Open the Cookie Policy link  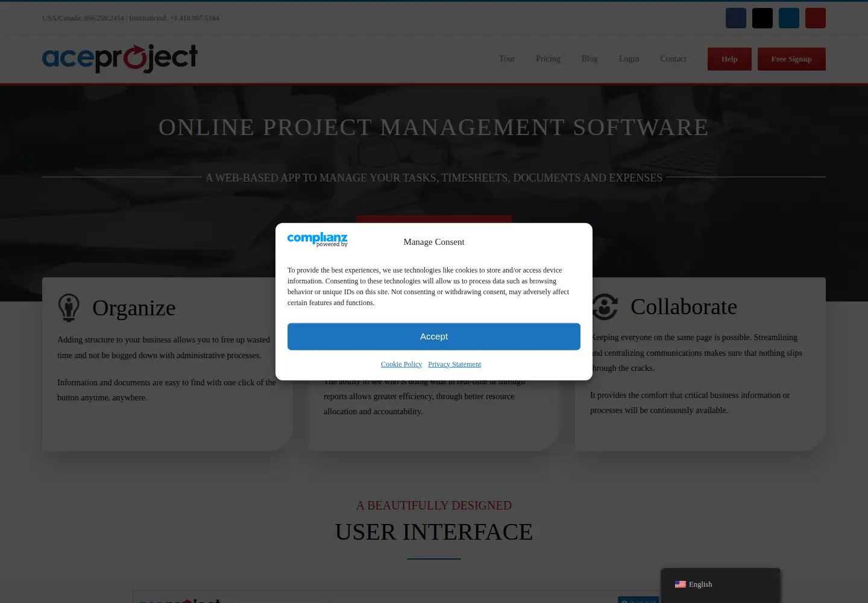(x=401, y=364)
